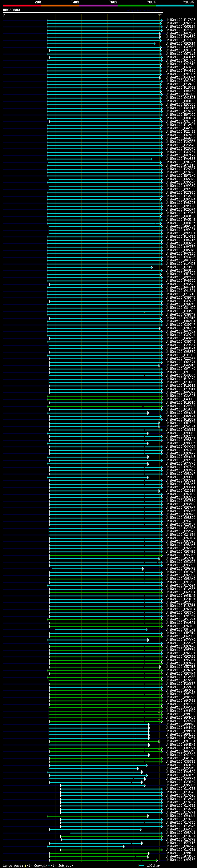197x868 pixels.
Task: Select hit UniRef100_B9S5G3
Action: tap(180, 104)
